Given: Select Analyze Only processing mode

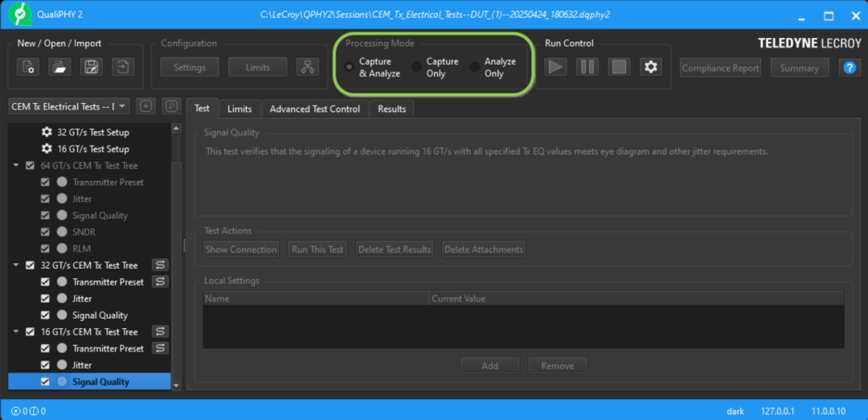Looking at the screenshot, I should [x=475, y=67].
